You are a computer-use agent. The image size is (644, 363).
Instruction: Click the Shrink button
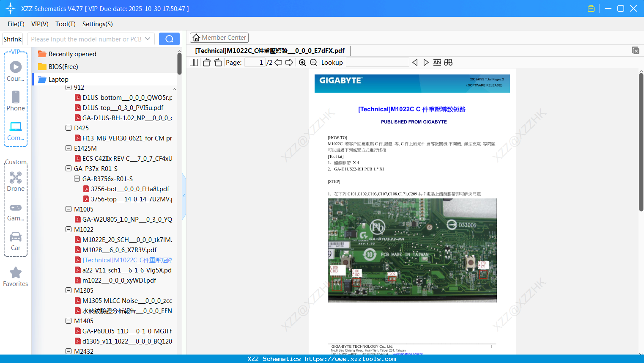pos(13,39)
